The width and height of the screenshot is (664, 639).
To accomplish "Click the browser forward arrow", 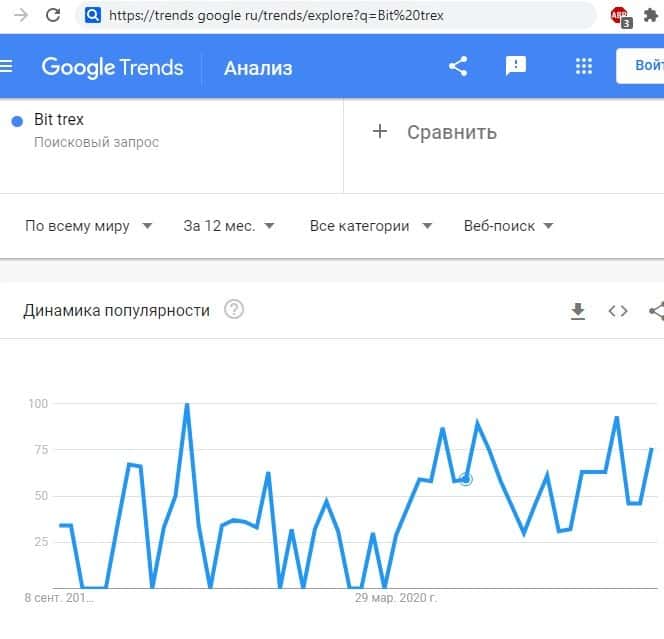I will click(x=21, y=15).
